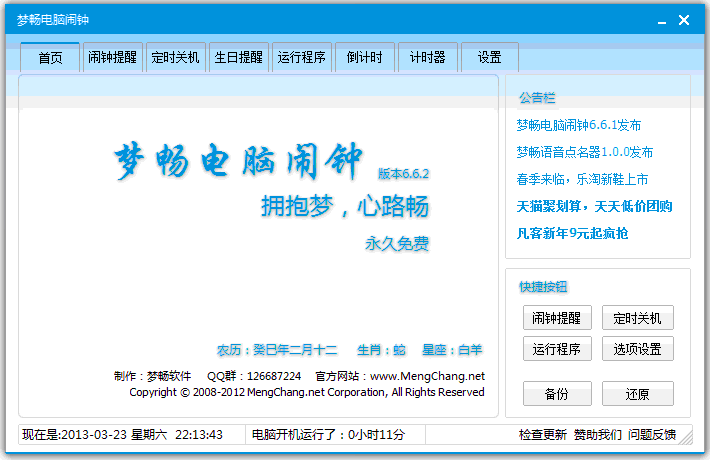Switch to the 计时器 tab
Image resolution: width=710 pixels, height=460 pixels.
pos(427,58)
